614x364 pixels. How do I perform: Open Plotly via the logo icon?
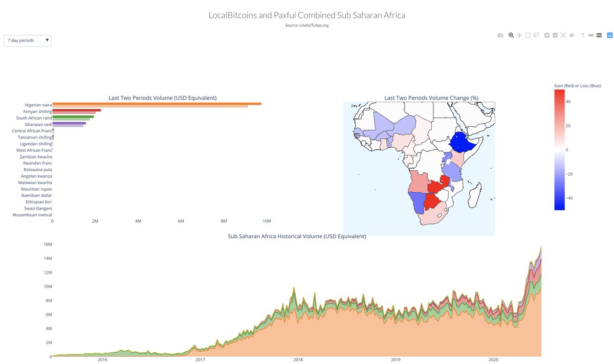click(x=609, y=35)
